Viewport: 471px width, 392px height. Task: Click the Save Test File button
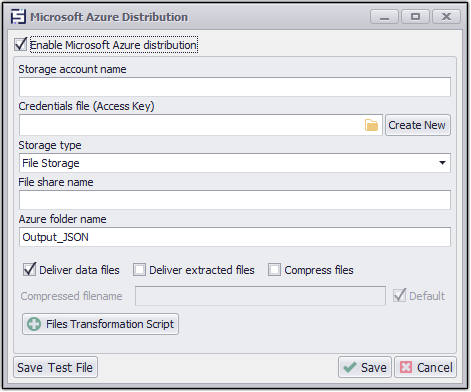pyautogui.click(x=55, y=367)
